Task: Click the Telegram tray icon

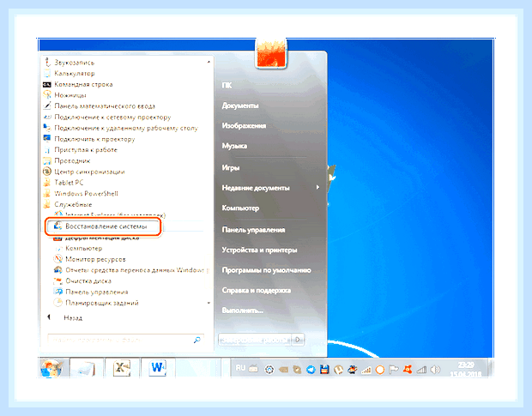Action: pos(311,370)
